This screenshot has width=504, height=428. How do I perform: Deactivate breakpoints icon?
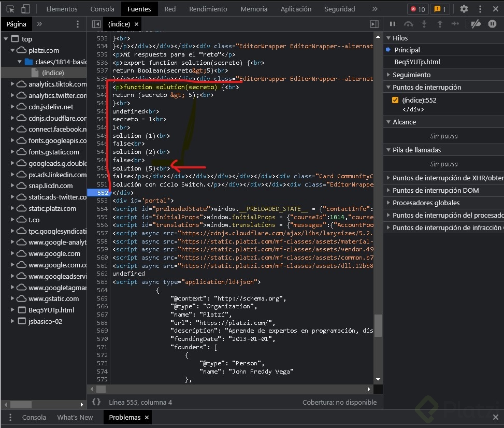point(476,24)
